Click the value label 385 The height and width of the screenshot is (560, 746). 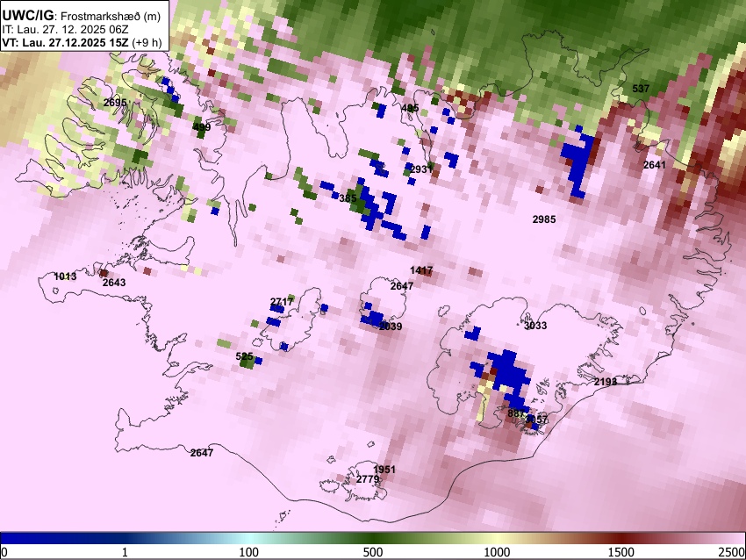(348, 197)
